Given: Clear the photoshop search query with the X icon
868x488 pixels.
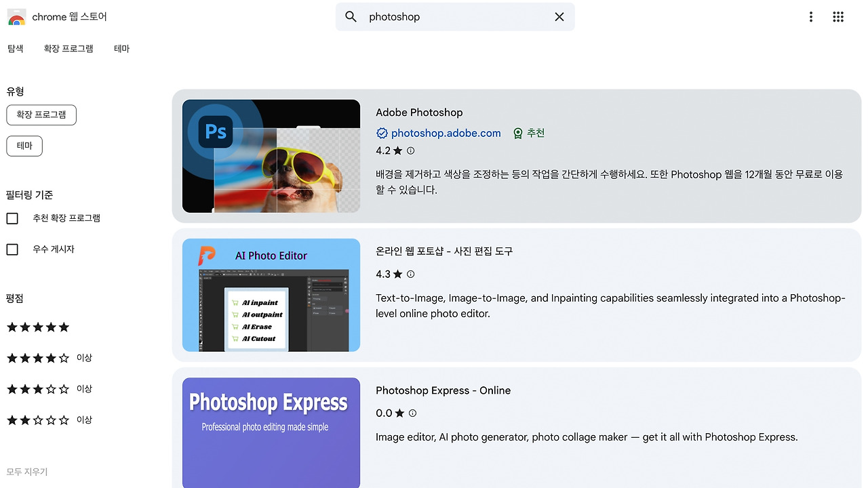Looking at the screenshot, I should coord(559,16).
